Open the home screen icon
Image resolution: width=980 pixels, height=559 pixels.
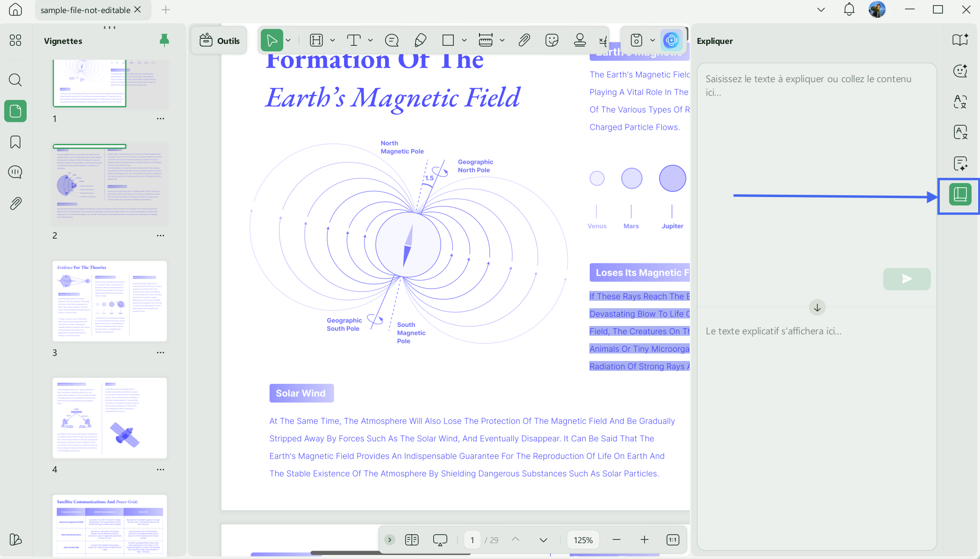15,10
